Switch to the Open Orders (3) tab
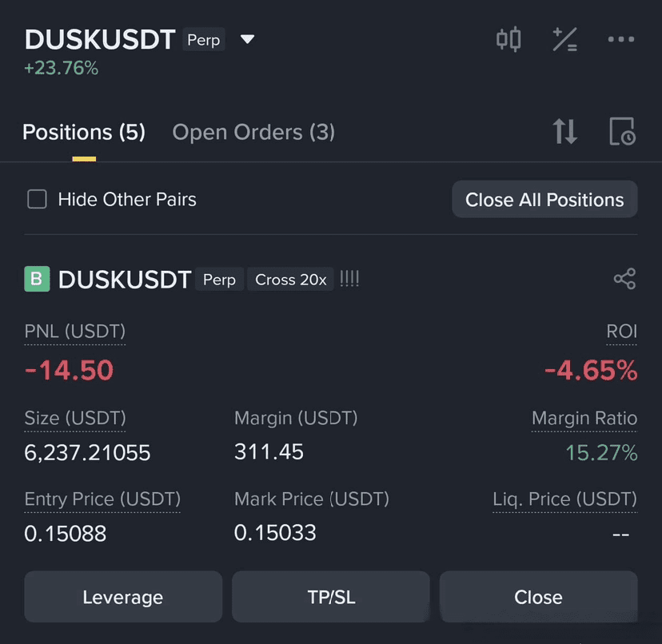The height and width of the screenshot is (644, 662). 253,132
